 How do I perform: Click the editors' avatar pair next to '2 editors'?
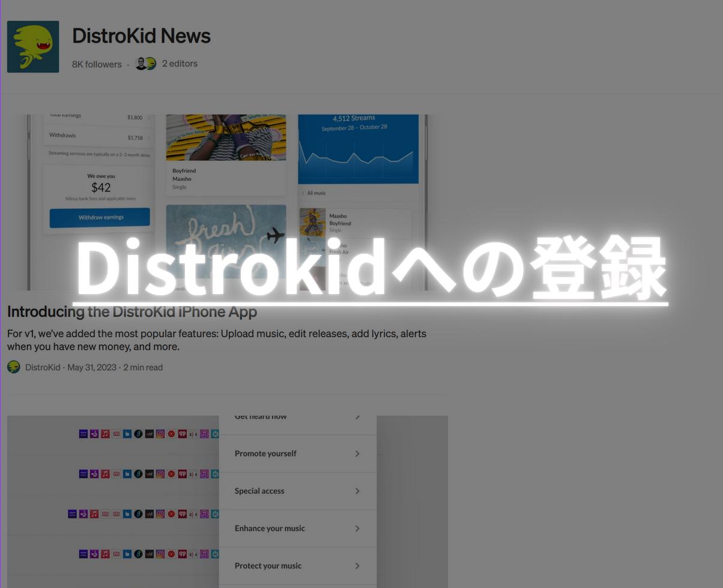point(145,64)
